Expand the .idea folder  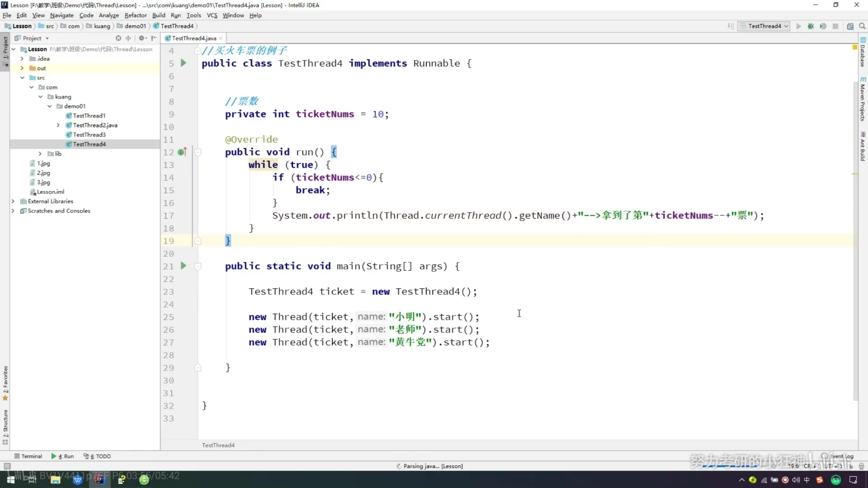22,59
